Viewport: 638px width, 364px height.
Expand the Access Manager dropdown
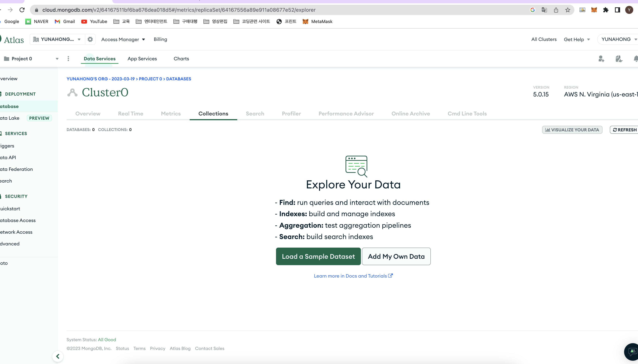123,39
